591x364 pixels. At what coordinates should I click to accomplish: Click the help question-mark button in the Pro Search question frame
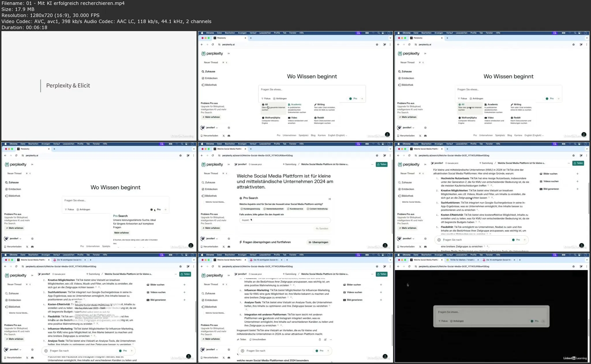tap(385, 246)
